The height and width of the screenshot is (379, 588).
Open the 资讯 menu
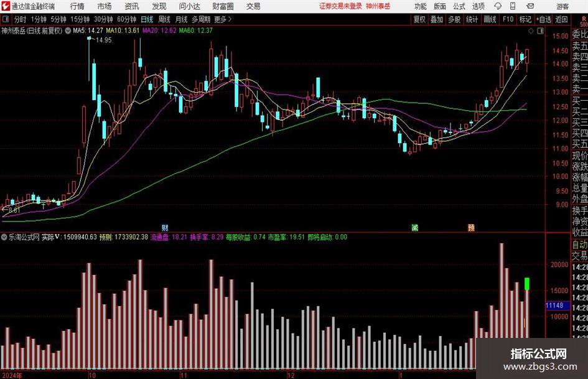132,6
